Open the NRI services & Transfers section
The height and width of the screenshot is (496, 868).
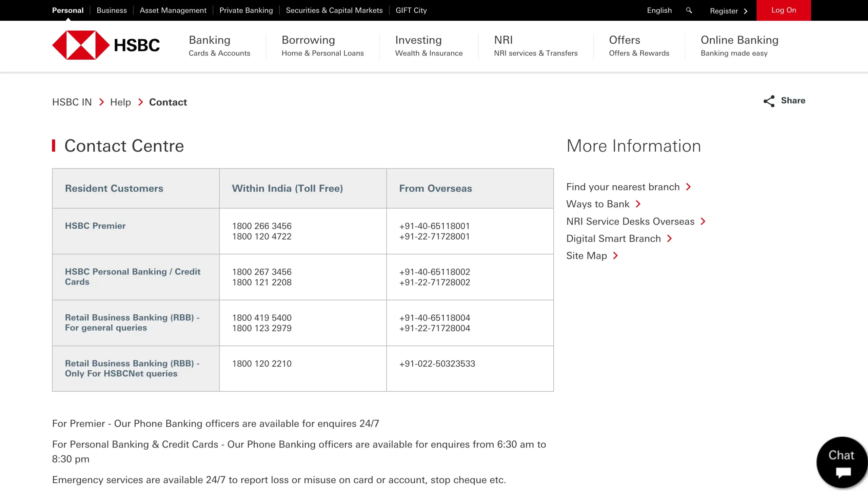535,46
